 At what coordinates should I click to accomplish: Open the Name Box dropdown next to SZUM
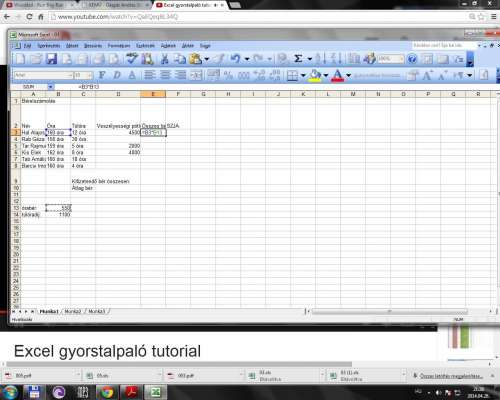[x=50, y=87]
